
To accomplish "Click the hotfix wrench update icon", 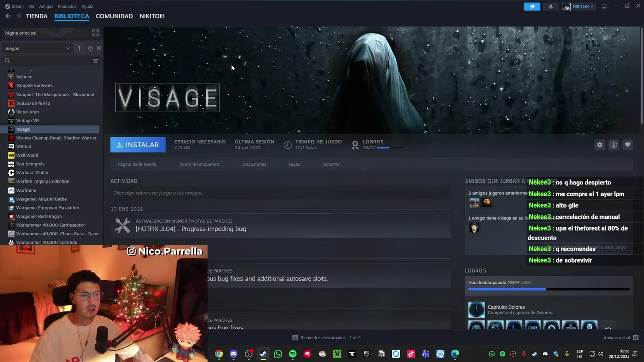I will coord(123,225).
